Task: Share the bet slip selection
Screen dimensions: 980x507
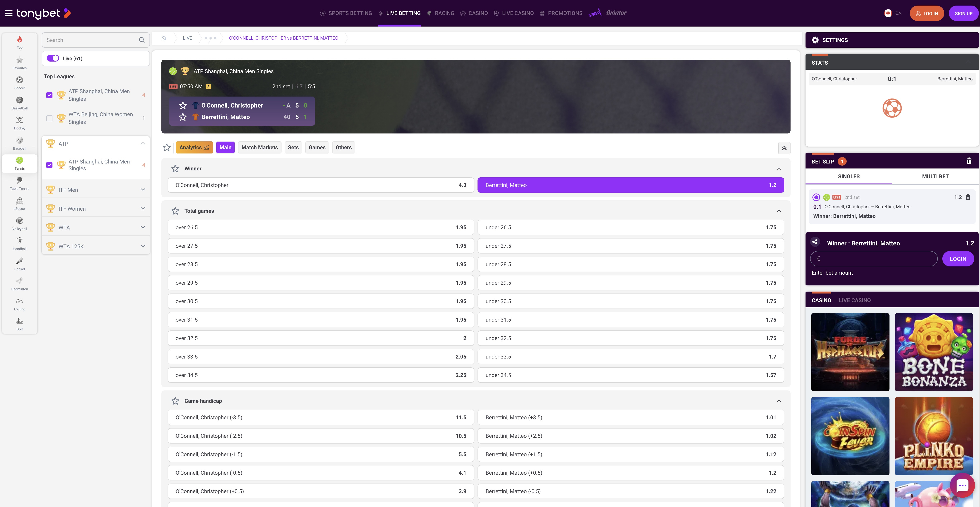Action: pyautogui.click(x=815, y=242)
